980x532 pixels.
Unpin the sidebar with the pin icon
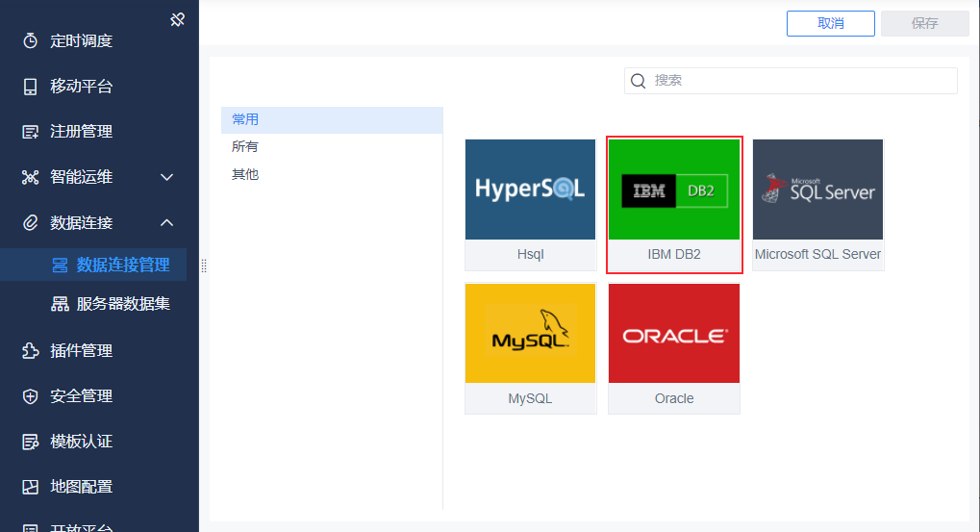coord(178,20)
